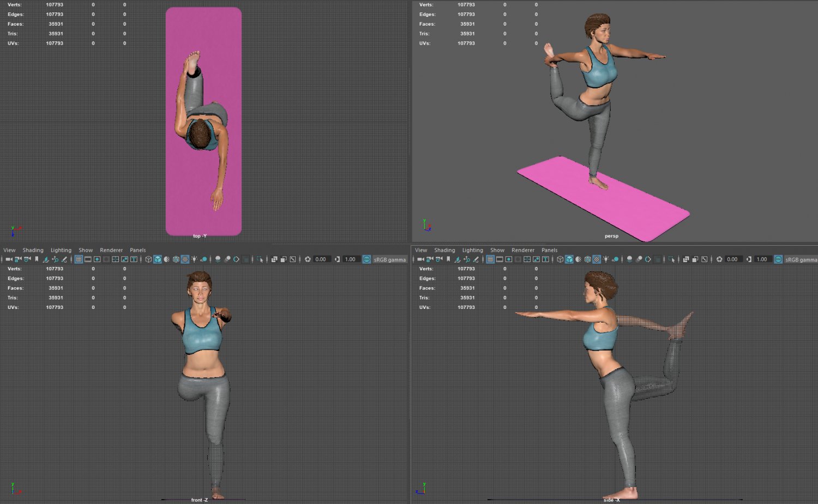This screenshot has height=504, width=818.
Task: Open Shading menu in side panel
Action: [444, 250]
